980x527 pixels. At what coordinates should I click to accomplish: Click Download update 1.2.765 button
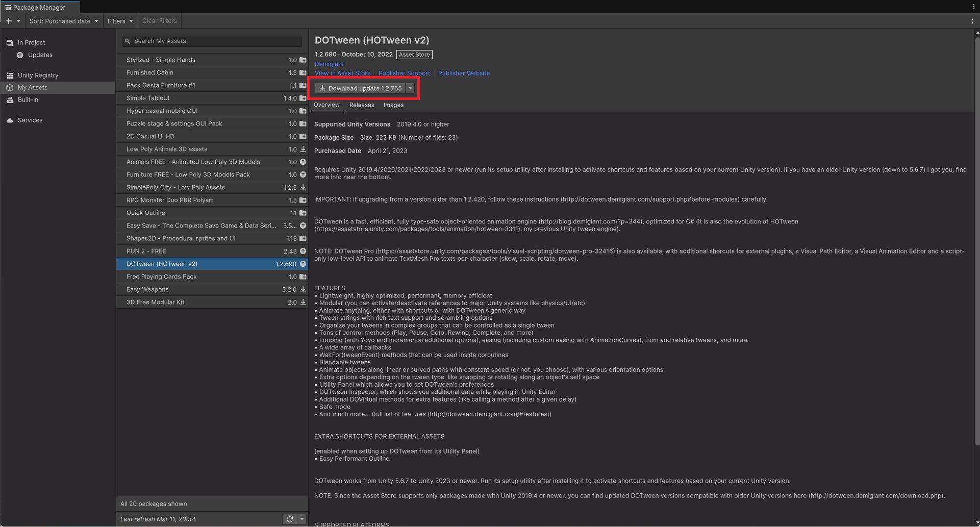tap(360, 88)
